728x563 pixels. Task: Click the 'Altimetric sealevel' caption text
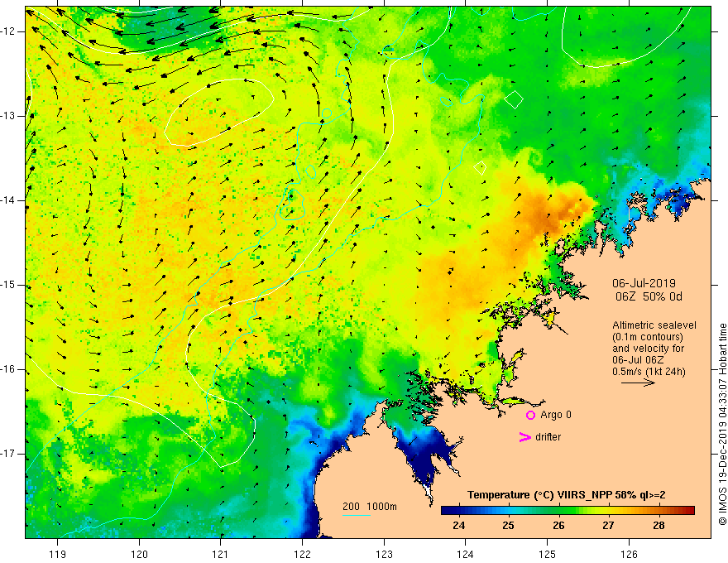point(654,325)
